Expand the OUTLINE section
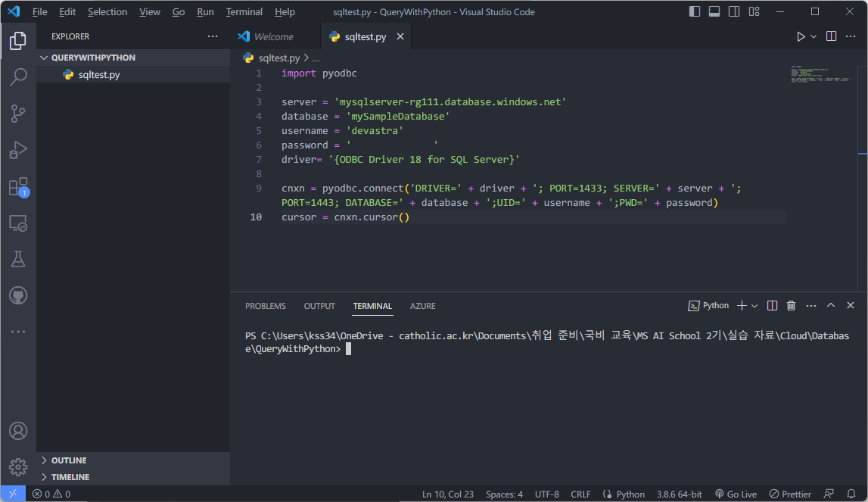 click(x=133, y=460)
